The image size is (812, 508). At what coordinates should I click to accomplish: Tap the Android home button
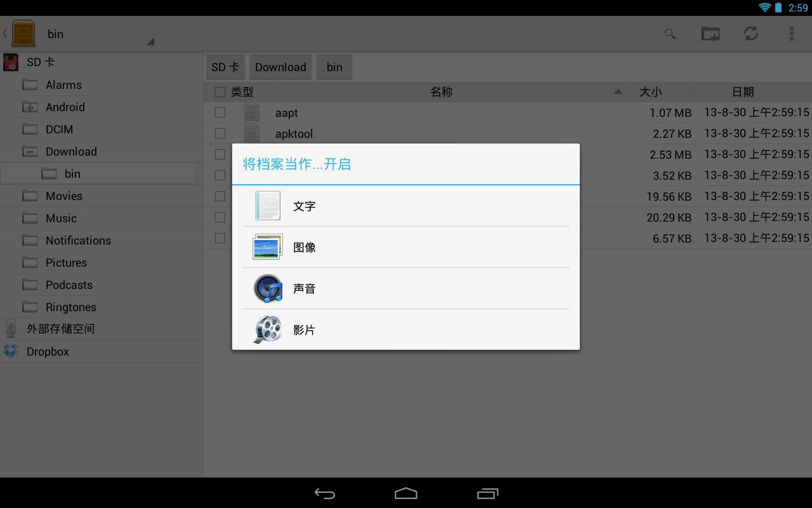tap(406, 493)
